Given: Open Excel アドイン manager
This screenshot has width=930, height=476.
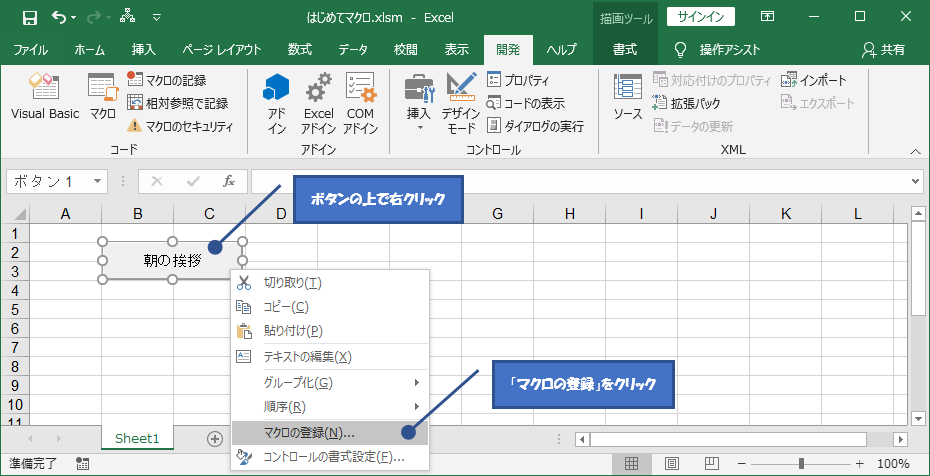Looking at the screenshot, I should coord(319,104).
